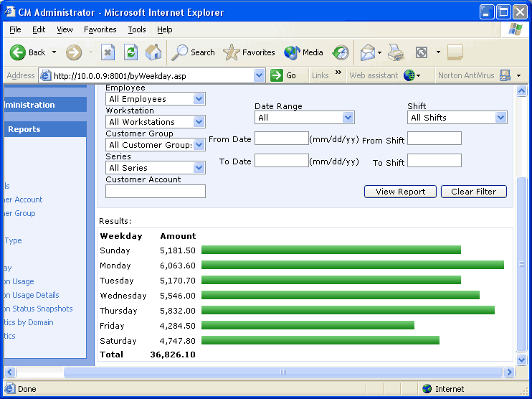Open the Media pane
This screenshot has height=399, width=532.
coord(303,52)
